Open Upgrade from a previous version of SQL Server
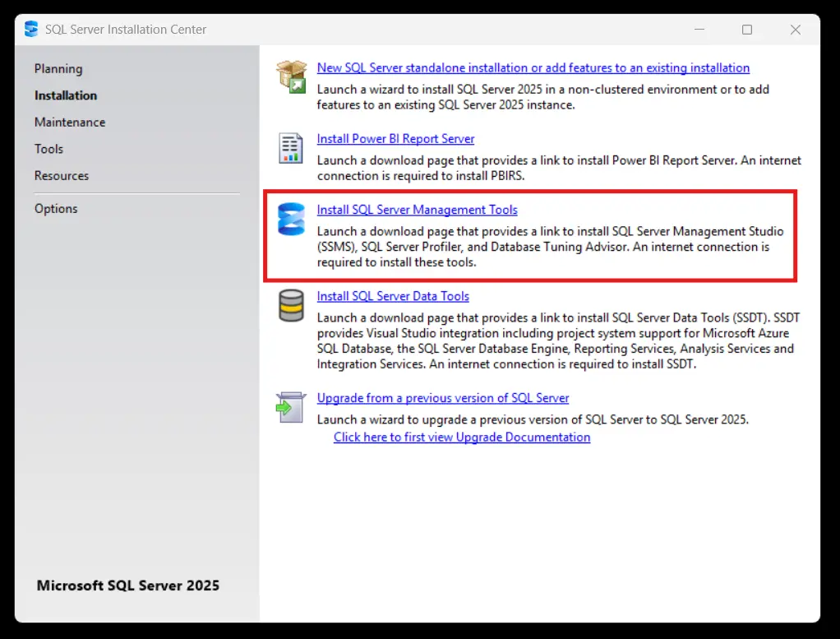Screen dimensions: 840x639 pyautogui.click(x=442, y=398)
